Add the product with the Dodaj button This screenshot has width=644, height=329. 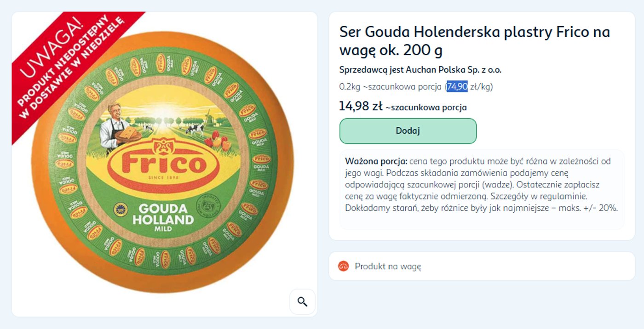click(x=408, y=131)
